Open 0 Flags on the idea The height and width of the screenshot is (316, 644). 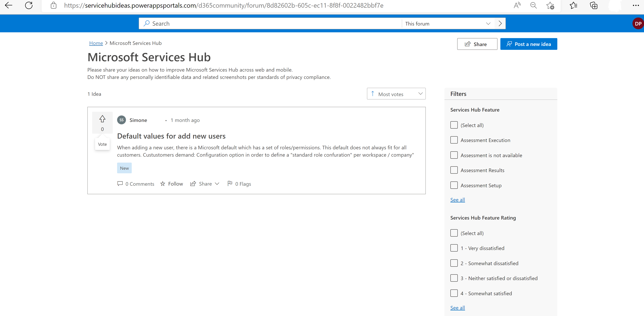pos(239,184)
